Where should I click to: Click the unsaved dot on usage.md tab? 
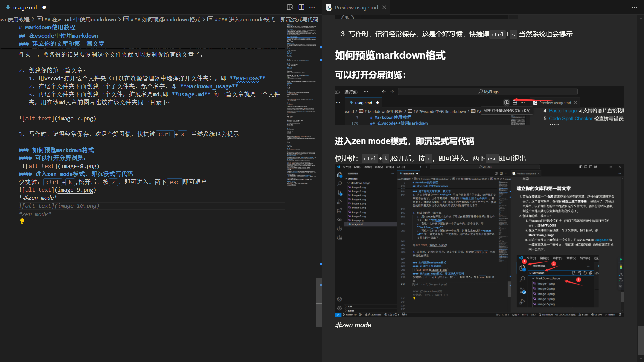44,7
